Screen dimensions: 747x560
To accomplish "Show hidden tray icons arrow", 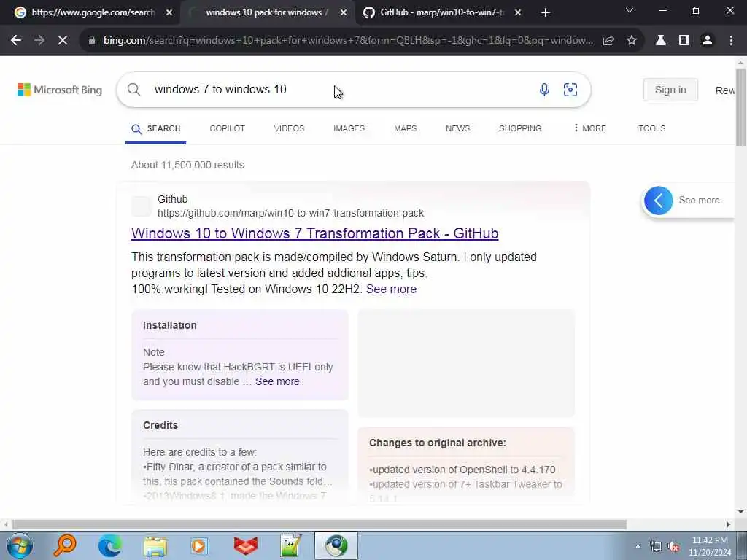I will (638, 546).
